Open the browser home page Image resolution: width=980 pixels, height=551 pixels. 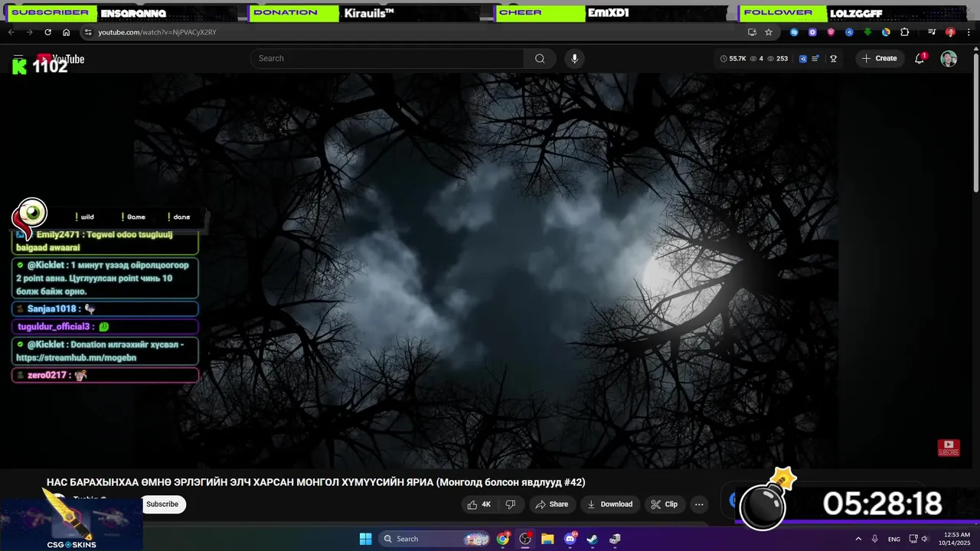point(66,32)
